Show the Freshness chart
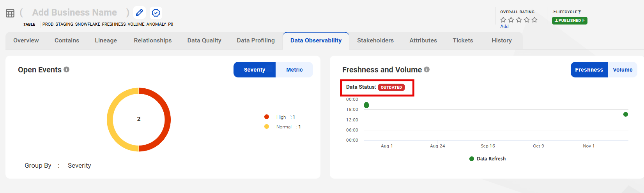The width and height of the screenshot is (644, 193). (589, 70)
